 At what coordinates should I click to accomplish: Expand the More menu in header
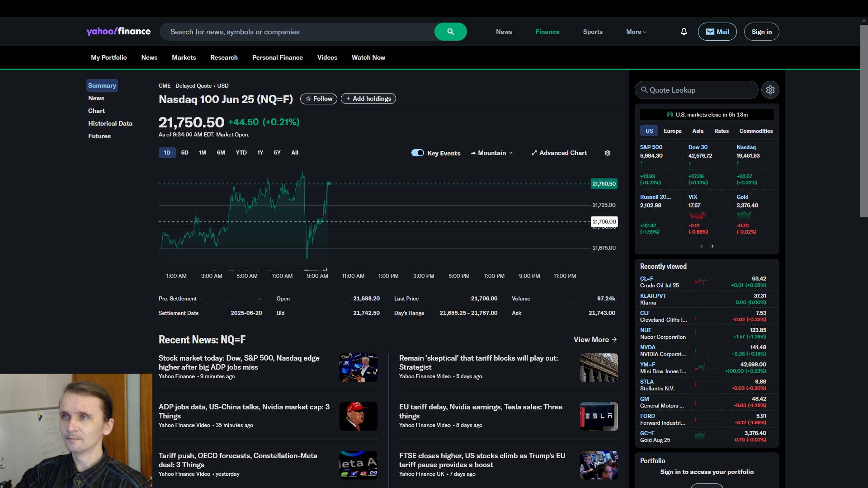pyautogui.click(x=636, y=32)
